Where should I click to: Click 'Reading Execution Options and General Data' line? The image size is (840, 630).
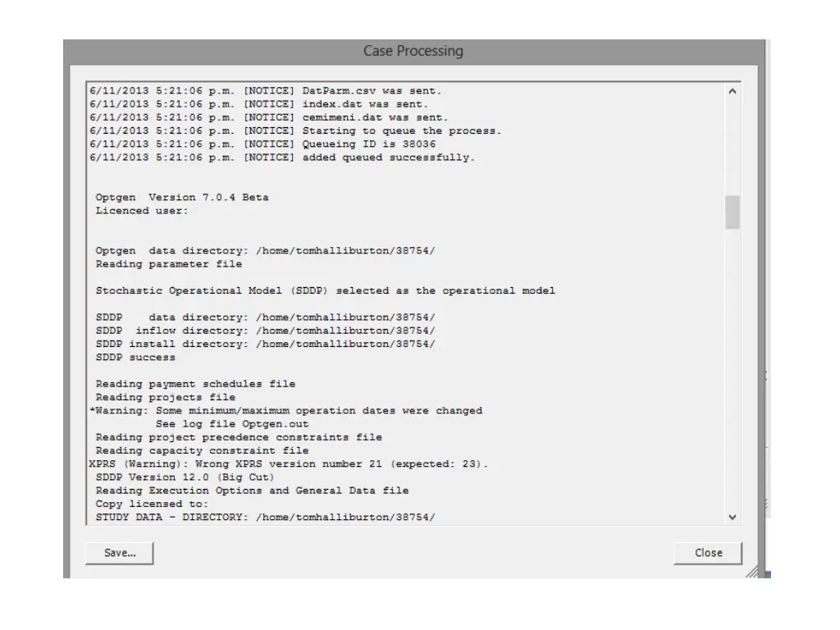tap(252, 491)
